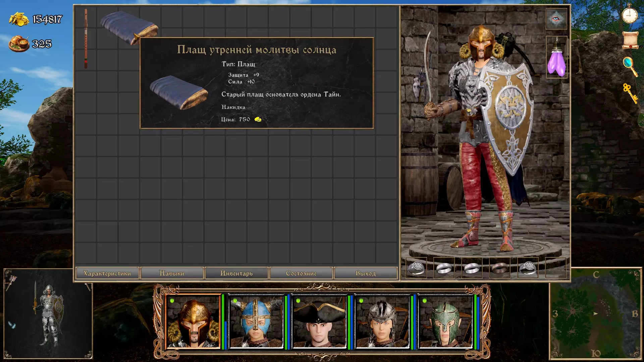Click the purple potion flask slot

(x=556, y=58)
